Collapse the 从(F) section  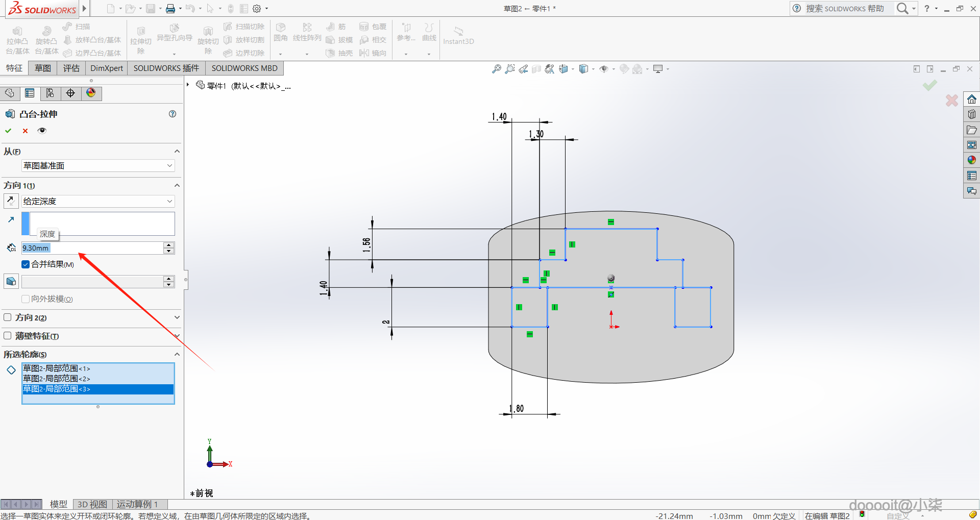177,151
